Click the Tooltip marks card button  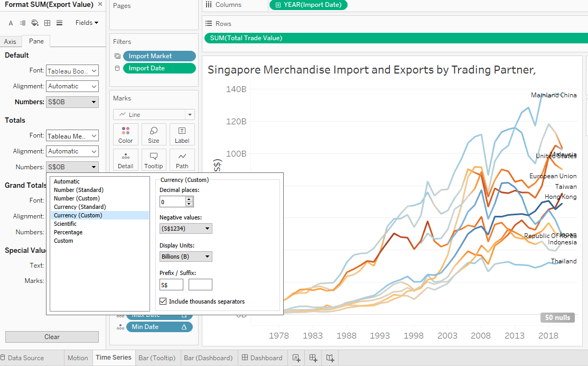(154, 160)
